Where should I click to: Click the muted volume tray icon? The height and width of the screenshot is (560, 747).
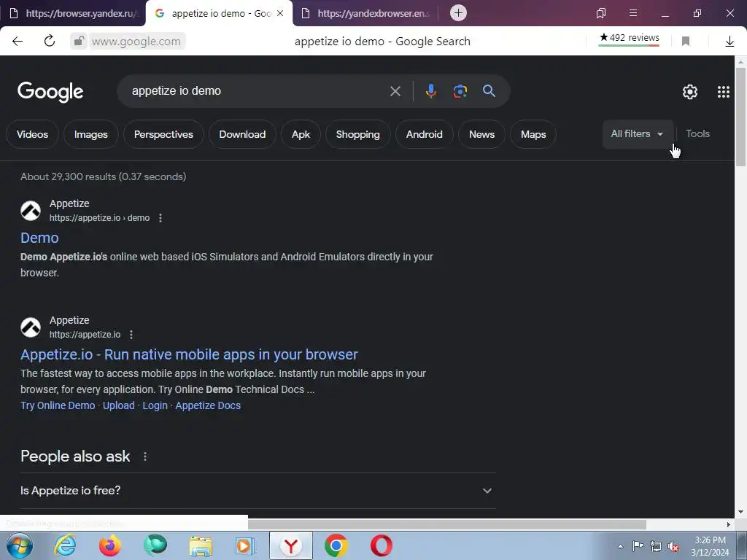(673, 546)
